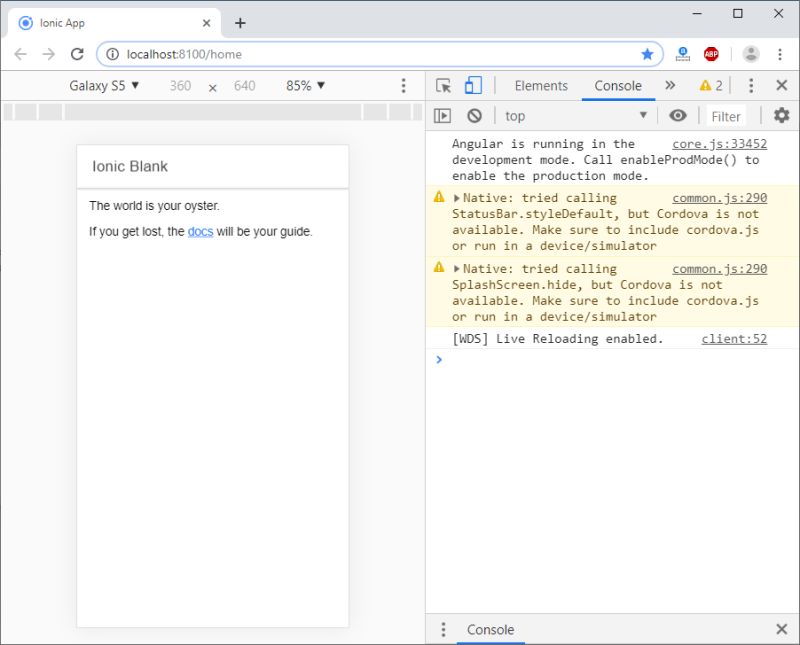Viewport: 800px width, 645px height.
Task: Open common.js:290 link for SplashScreen warning
Action: [x=719, y=269]
